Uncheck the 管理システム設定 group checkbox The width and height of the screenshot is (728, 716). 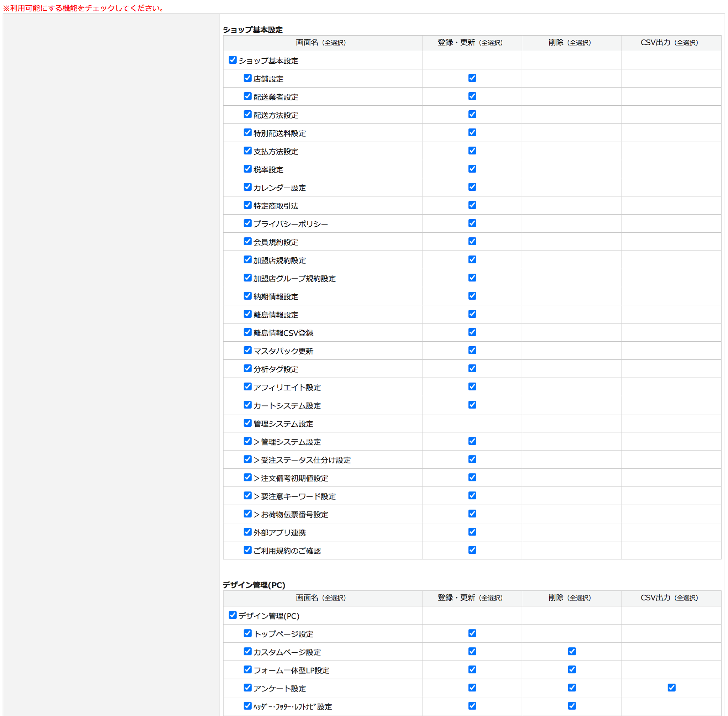click(x=247, y=423)
